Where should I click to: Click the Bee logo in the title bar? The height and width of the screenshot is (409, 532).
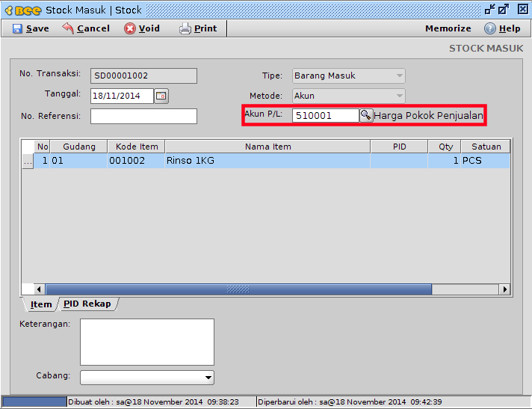pyautogui.click(x=23, y=10)
